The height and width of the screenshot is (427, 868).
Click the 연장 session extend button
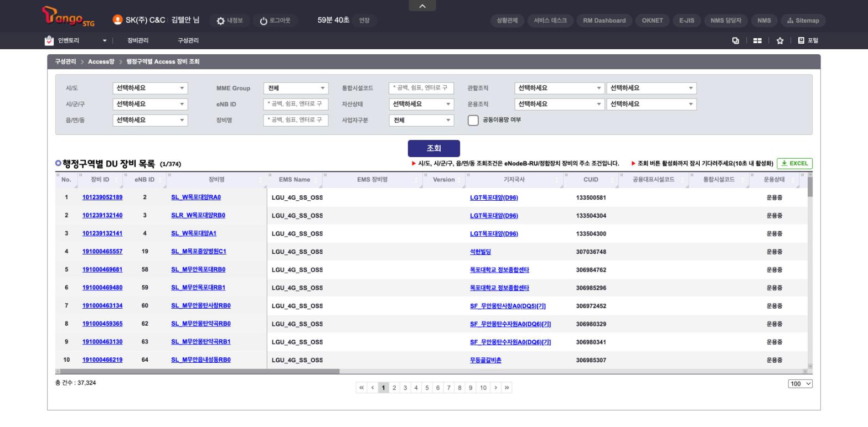tap(364, 20)
